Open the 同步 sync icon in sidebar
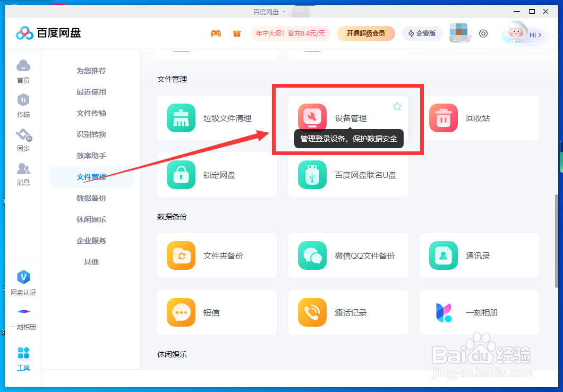The width and height of the screenshot is (563, 392). click(x=24, y=134)
